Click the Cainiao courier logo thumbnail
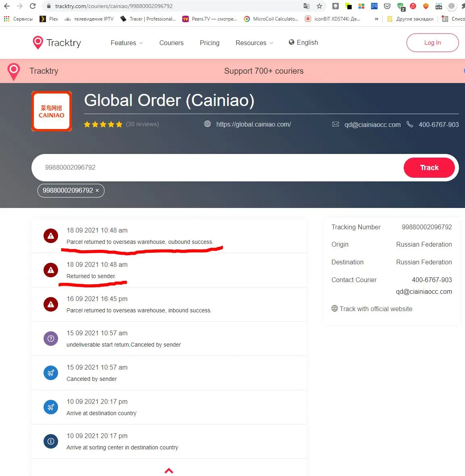This screenshot has height=476, width=465. click(52, 111)
